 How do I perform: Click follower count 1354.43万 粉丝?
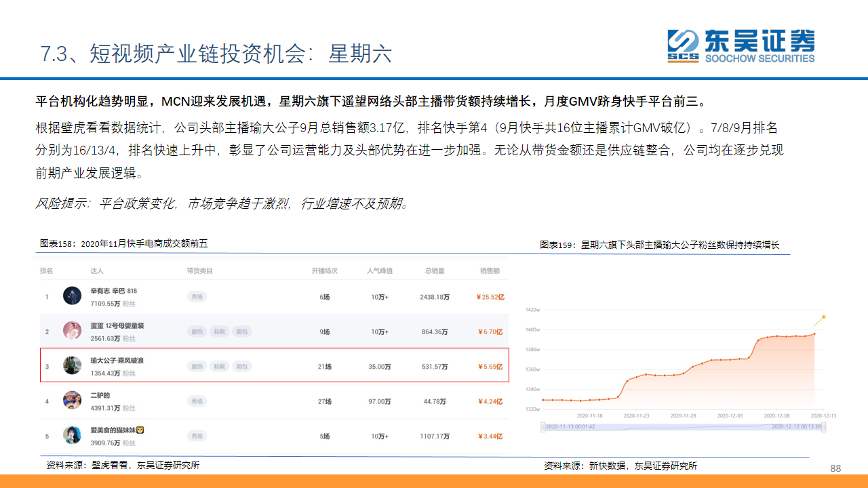point(113,373)
